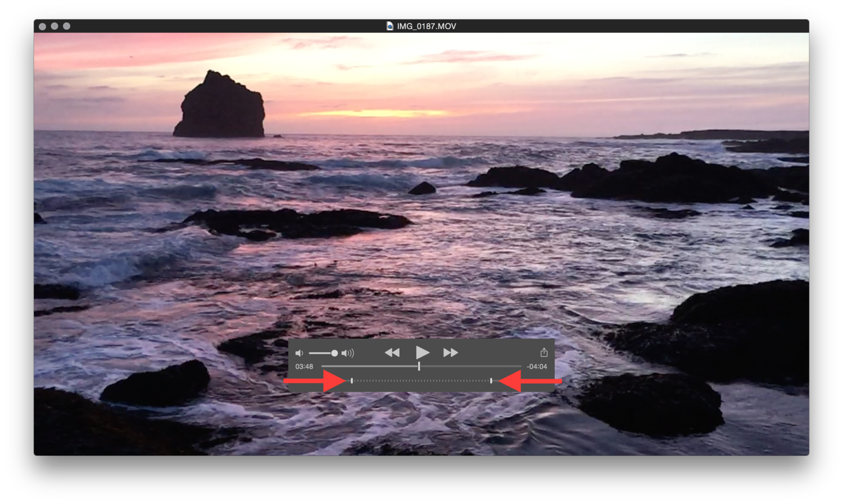Set volume to max via loud speaker icon
The width and height of the screenshot is (843, 504).
348,353
